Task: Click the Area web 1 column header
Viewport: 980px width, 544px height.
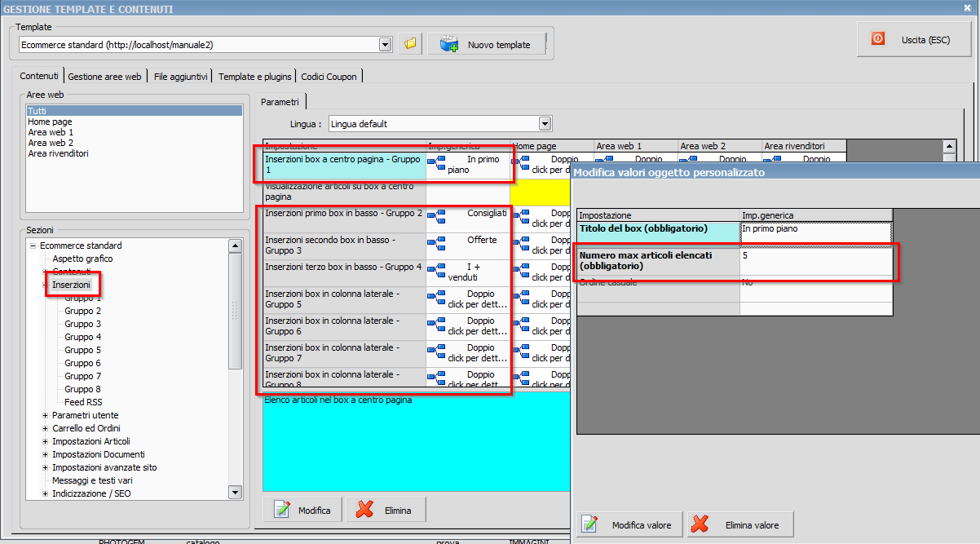Action: coord(636,146)
